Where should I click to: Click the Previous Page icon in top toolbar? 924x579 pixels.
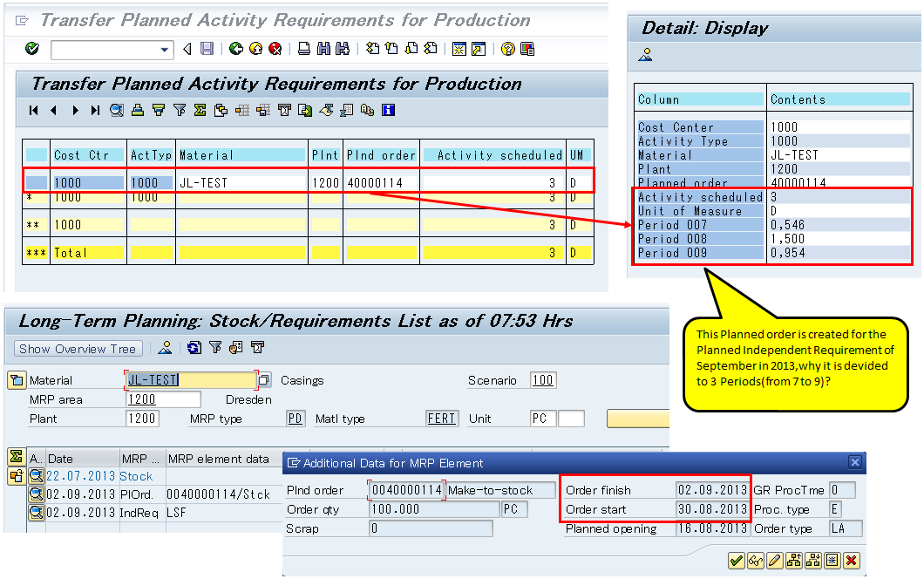pyautogui.click(x=392, y=49)
